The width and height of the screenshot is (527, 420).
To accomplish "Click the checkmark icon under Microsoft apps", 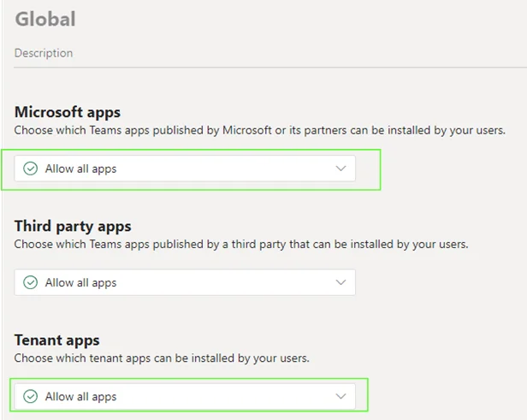I will pos(30,169).
